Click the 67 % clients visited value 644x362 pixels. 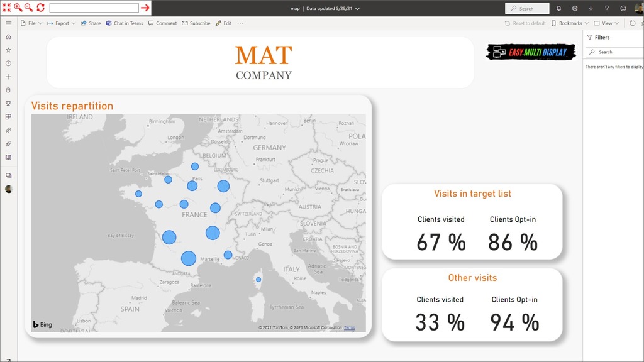(441, 242)
